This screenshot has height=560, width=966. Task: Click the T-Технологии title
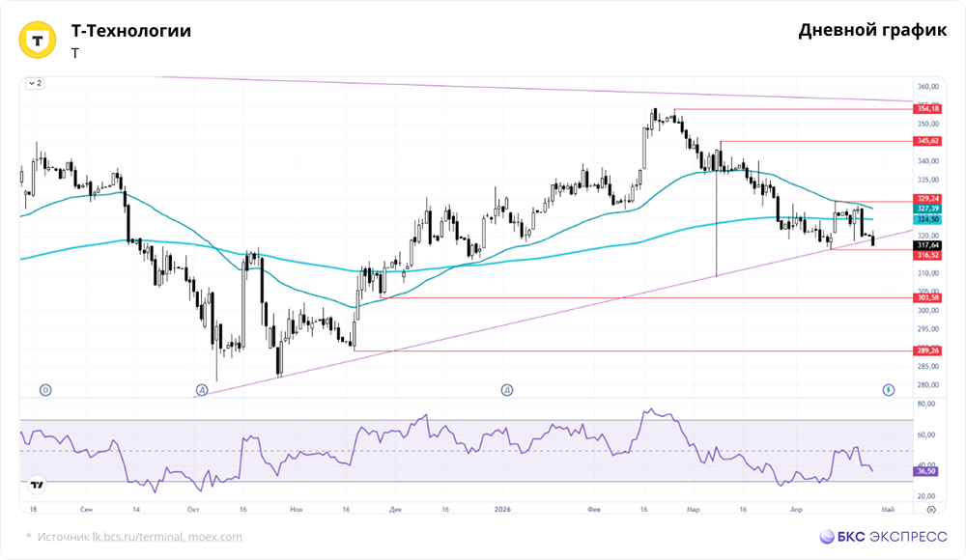[x=131, y=31]
